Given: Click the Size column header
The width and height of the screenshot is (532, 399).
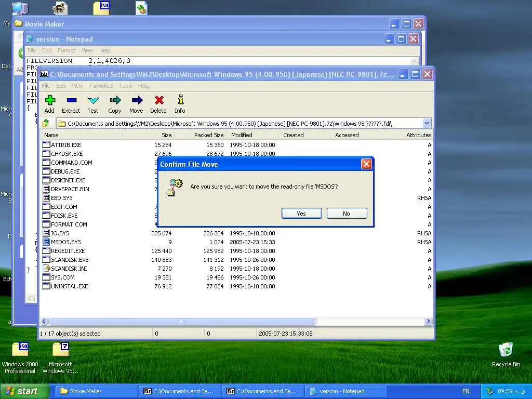Looking at the screenshot, I should tap(148, 135).
